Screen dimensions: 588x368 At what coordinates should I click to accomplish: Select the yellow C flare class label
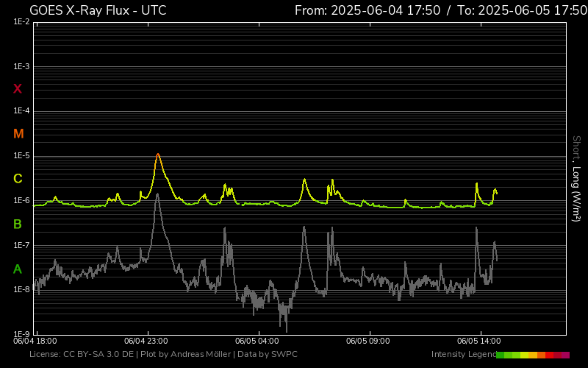tap(18, 179)
